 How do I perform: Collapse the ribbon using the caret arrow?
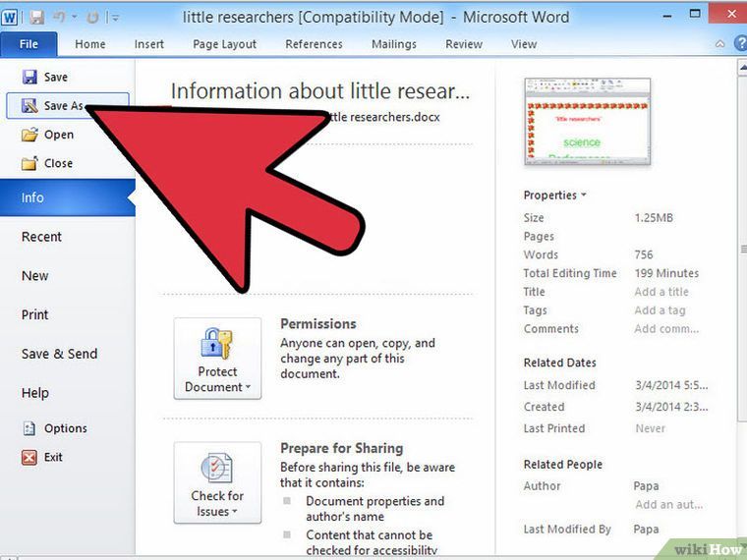coord(719,44)
